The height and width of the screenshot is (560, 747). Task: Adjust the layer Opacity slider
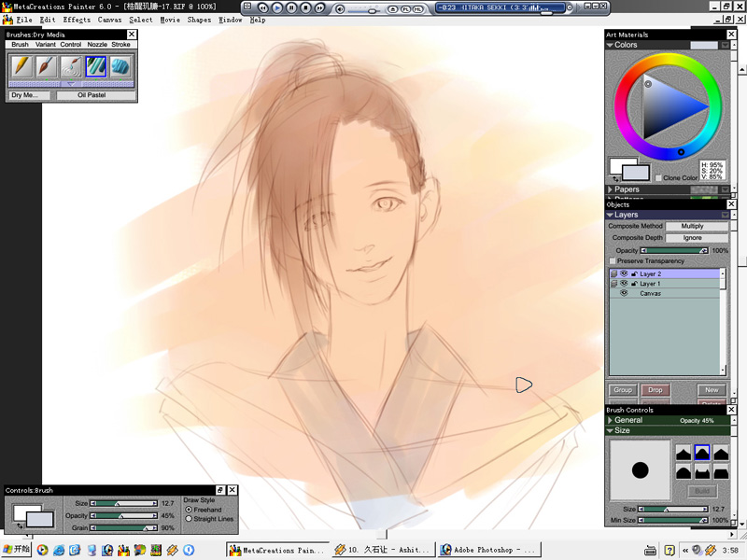(674, 250)
